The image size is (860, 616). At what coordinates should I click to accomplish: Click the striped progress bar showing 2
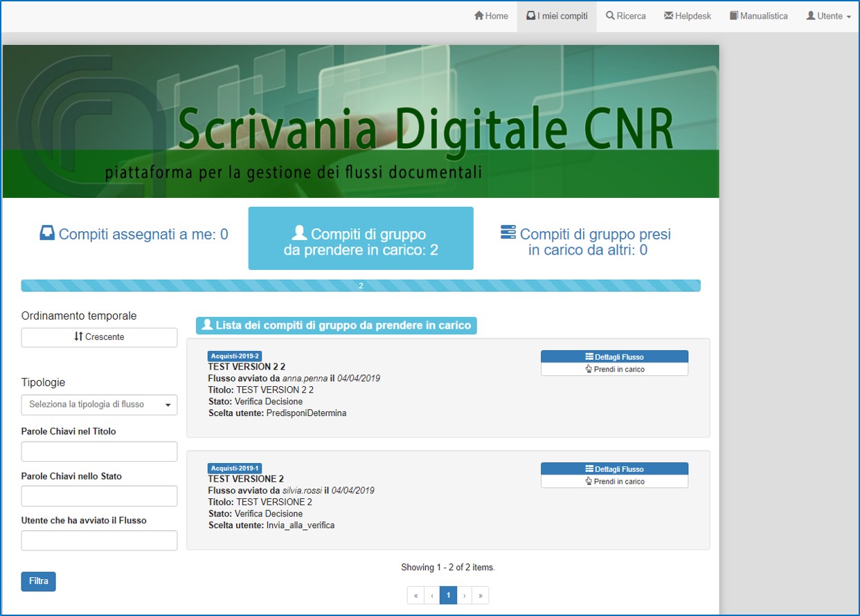[361, 285]
